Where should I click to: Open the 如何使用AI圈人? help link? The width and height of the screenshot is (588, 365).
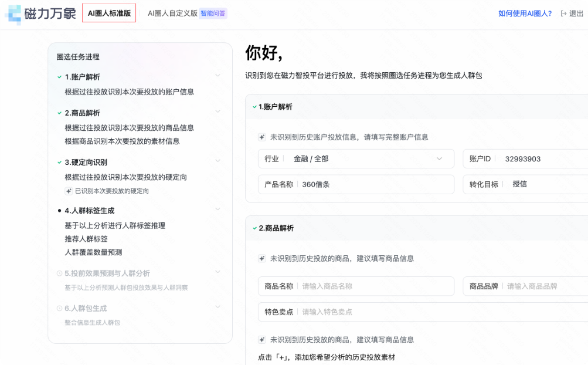pos(525,13)
